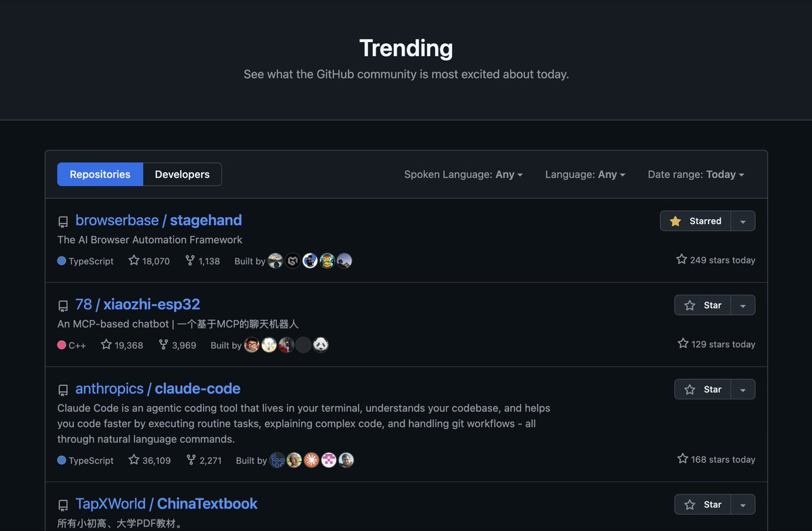812x531 pixels.
Task: View xiaozhi-esp32 stargazers count 19,368
Action: pos(122,345)
